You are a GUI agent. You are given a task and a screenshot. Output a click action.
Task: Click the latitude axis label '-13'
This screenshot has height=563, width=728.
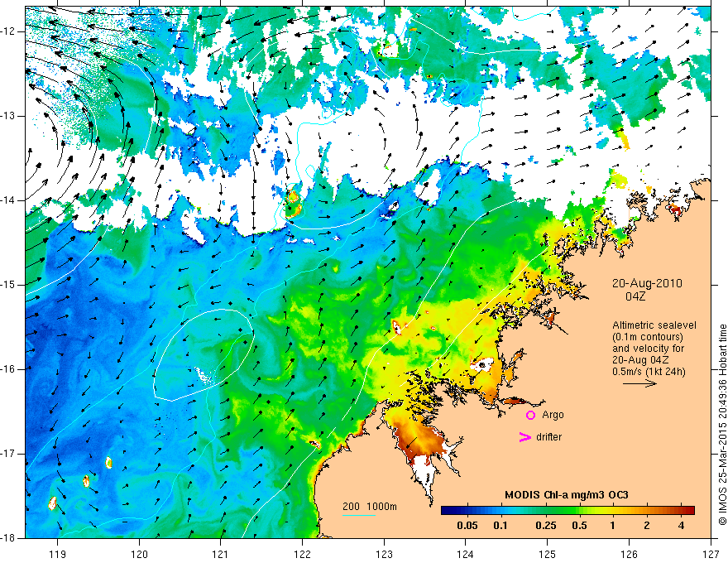point(8,116)
